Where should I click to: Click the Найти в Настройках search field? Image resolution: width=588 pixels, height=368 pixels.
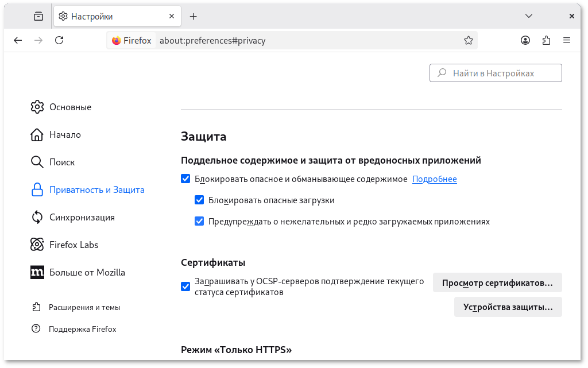click(x=495, y=73)
